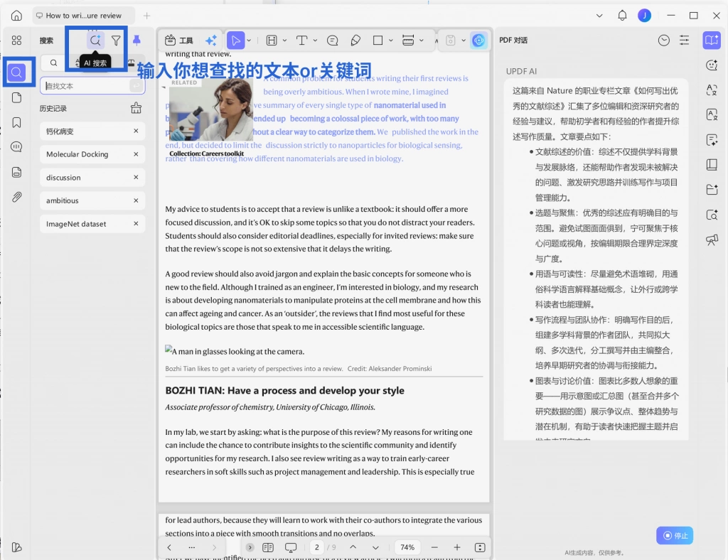Viewport: 728px width, 560px height.
Task: Click the AI search magnifier icon
Action: click(x=95, y=41)
